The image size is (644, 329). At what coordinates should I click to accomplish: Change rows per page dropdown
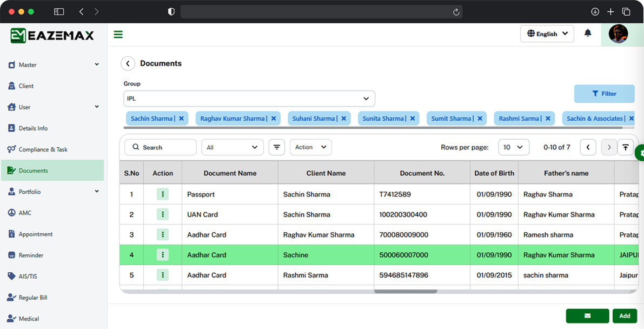coord(514,147)
